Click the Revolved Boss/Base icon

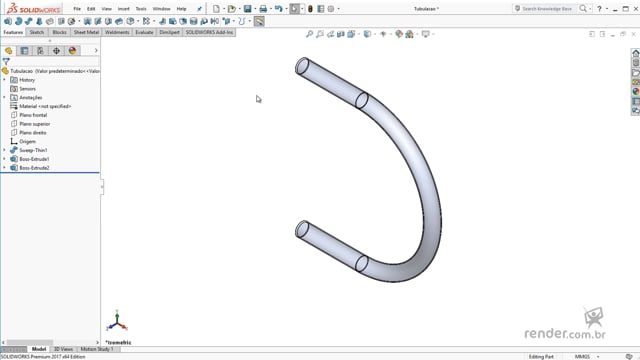coord(18,21)
